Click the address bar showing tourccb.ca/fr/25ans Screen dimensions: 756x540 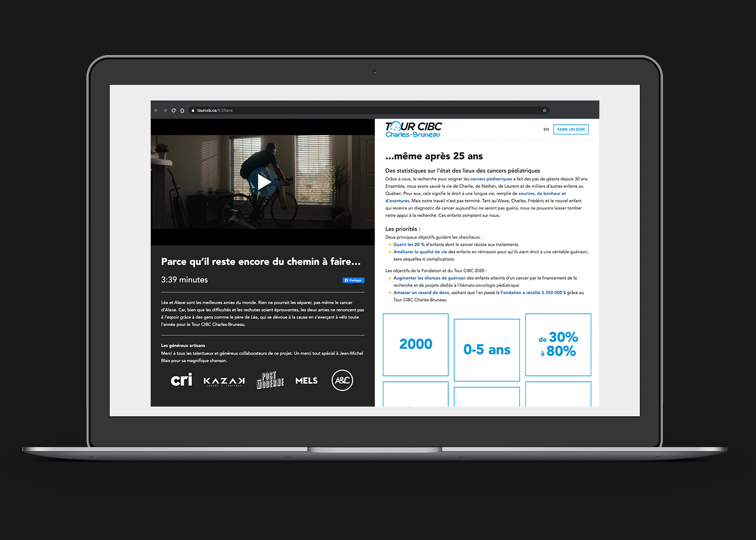(368, 110)
